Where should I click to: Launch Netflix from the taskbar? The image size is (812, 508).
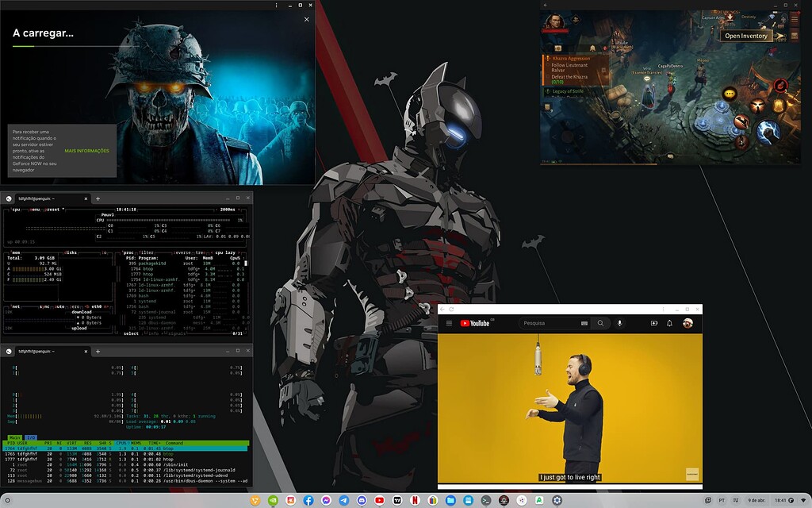tap(414, 502)
